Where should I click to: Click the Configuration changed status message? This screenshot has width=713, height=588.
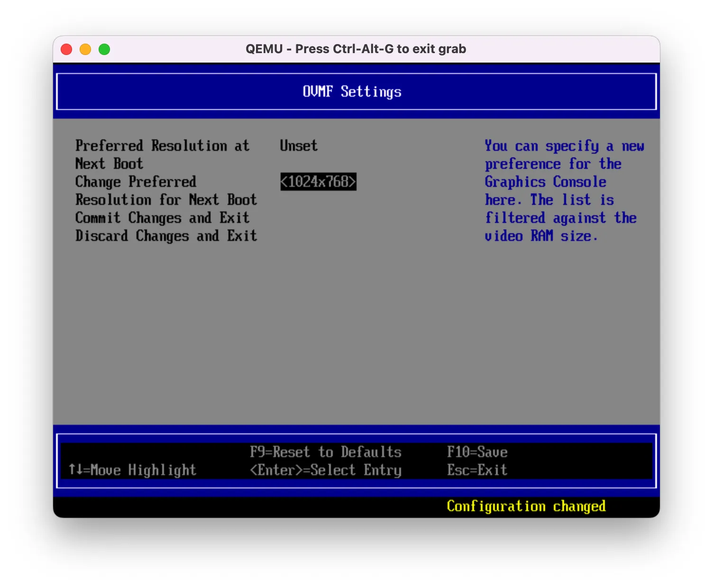[x=526, y=506]
